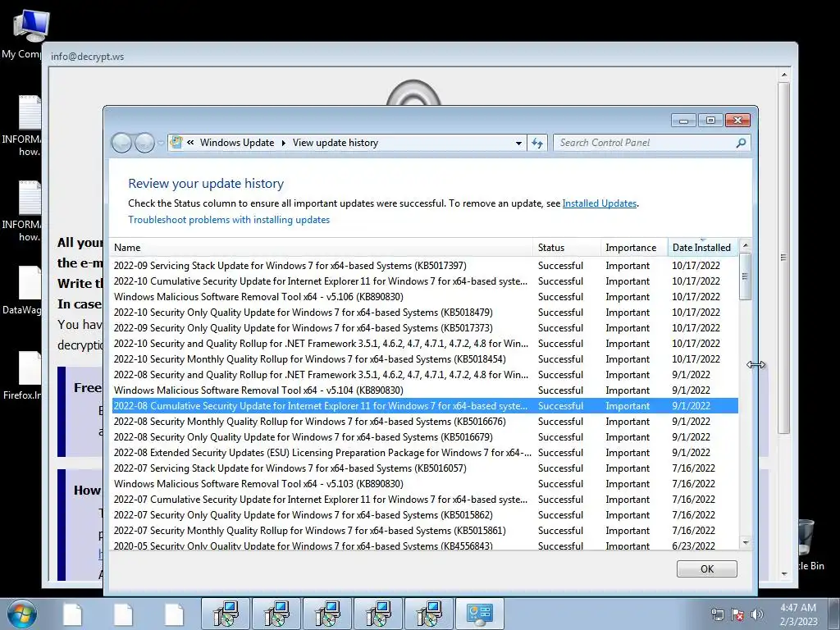Focus the Search Control Panel field
Viewport: 840px width, 630px height.
(x=646, y=143)
